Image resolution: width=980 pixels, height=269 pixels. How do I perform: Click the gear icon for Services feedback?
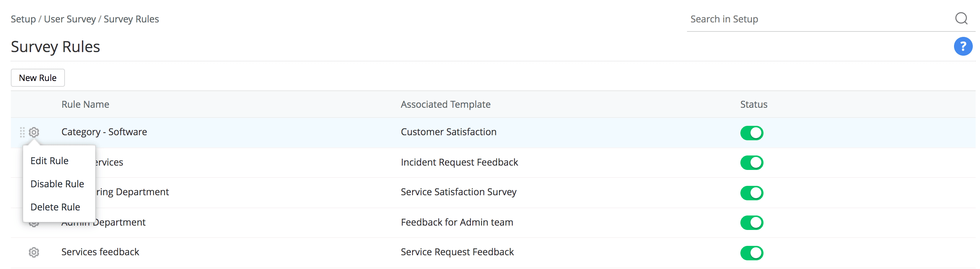[x=34, y=252]
